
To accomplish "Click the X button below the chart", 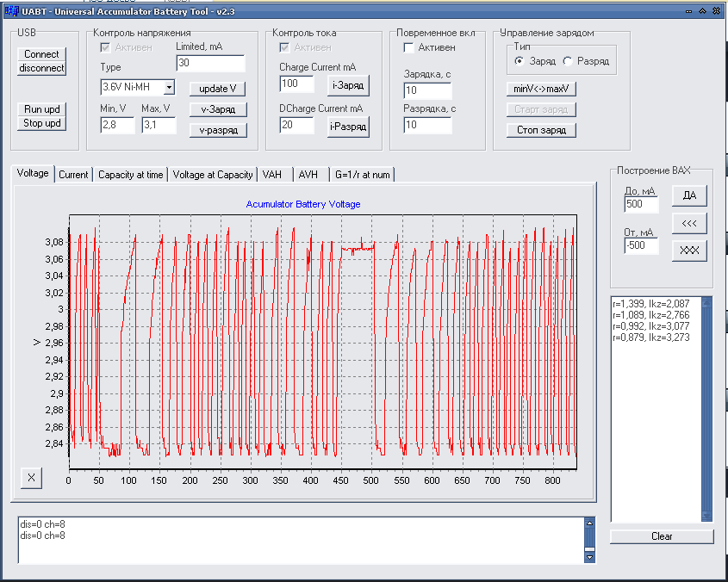I will pyautogui.click(x=32, y=478).
